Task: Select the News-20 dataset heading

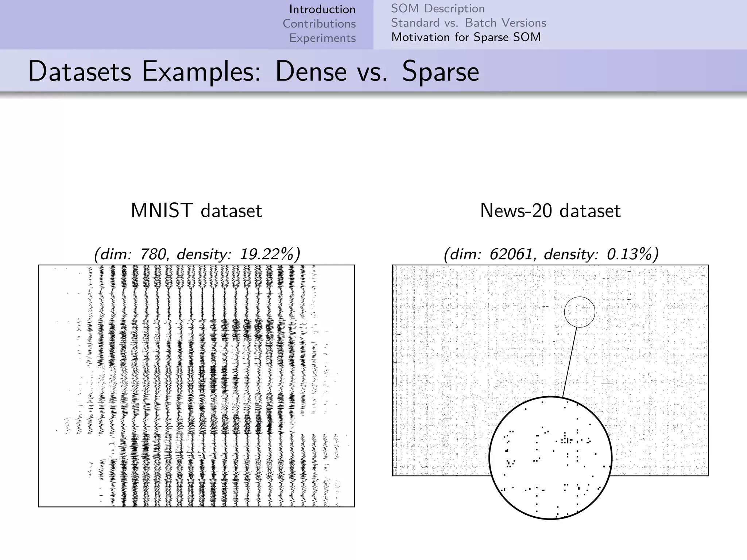Action: 550,211
